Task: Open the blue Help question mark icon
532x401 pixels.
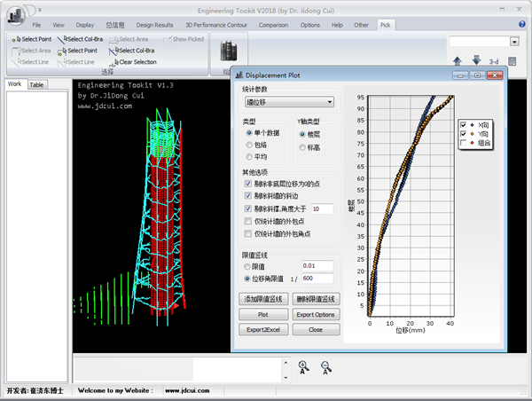Action: (x=522, y=24)
